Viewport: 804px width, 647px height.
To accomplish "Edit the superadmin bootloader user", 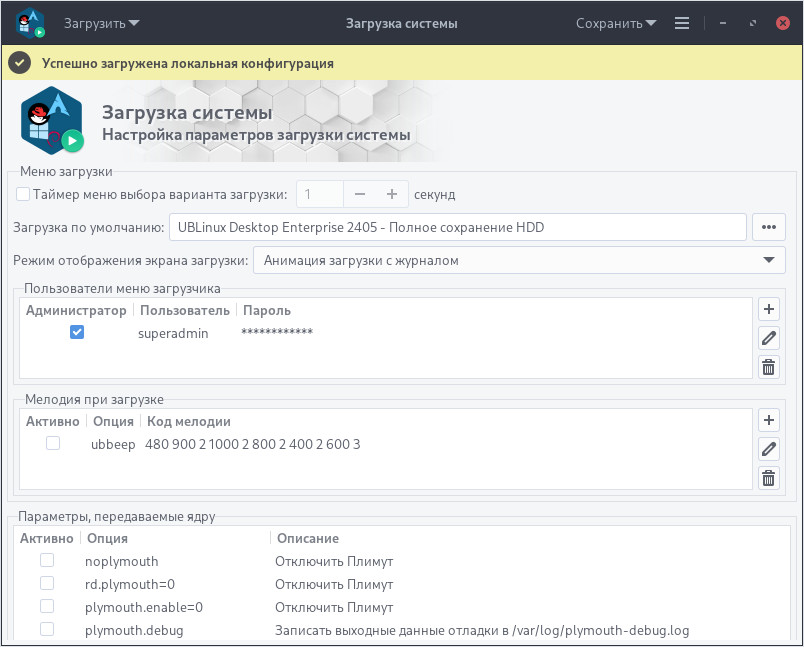I will (768, 338).
